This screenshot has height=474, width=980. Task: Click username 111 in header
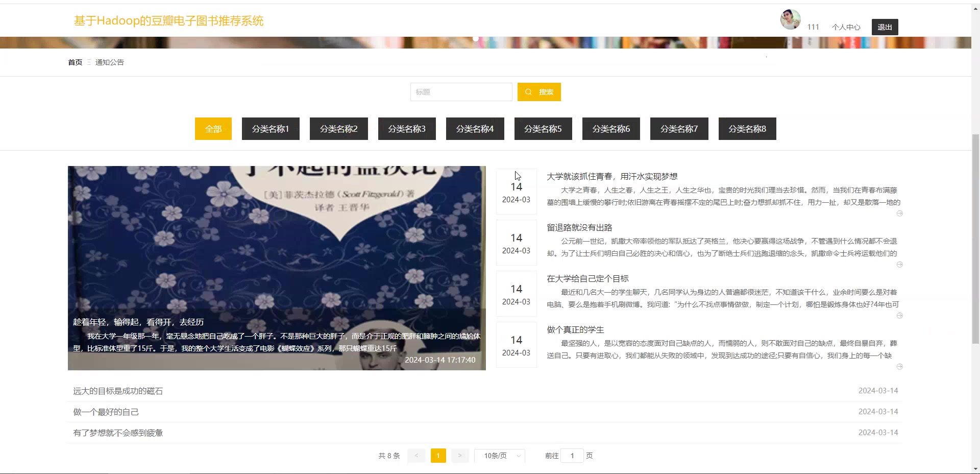point(813,27)
